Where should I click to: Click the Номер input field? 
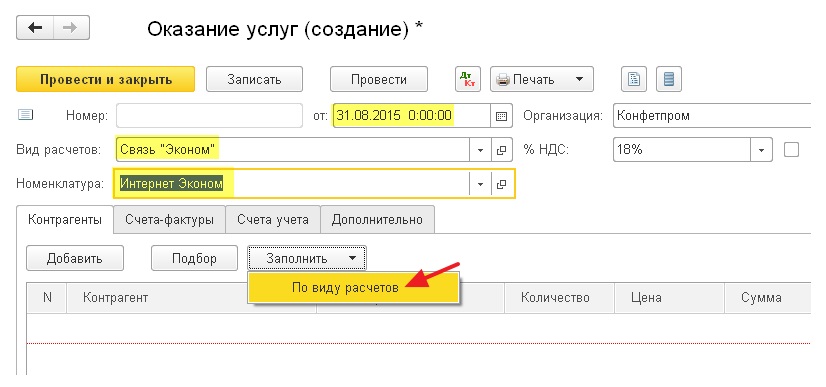[210, 116]
